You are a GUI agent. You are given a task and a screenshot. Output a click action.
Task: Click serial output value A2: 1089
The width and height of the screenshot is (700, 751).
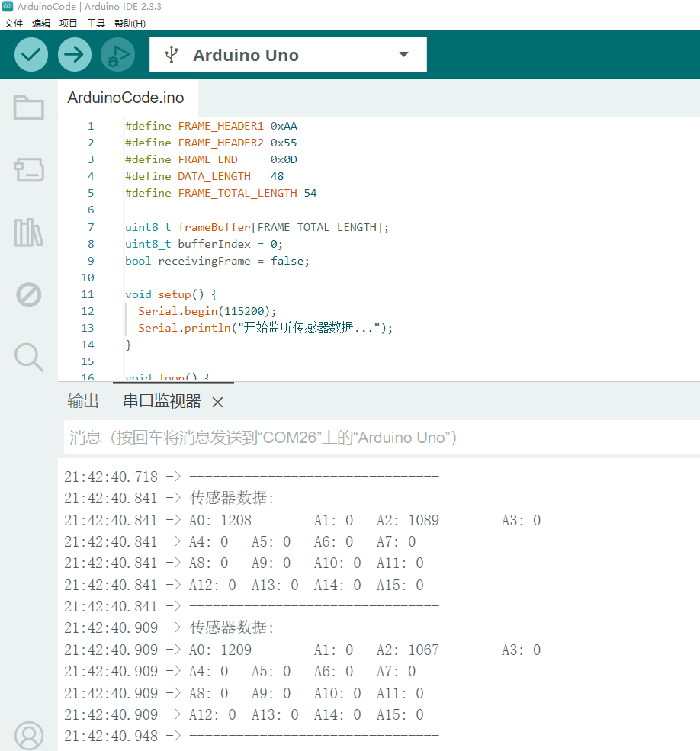(x=408, y=520)
